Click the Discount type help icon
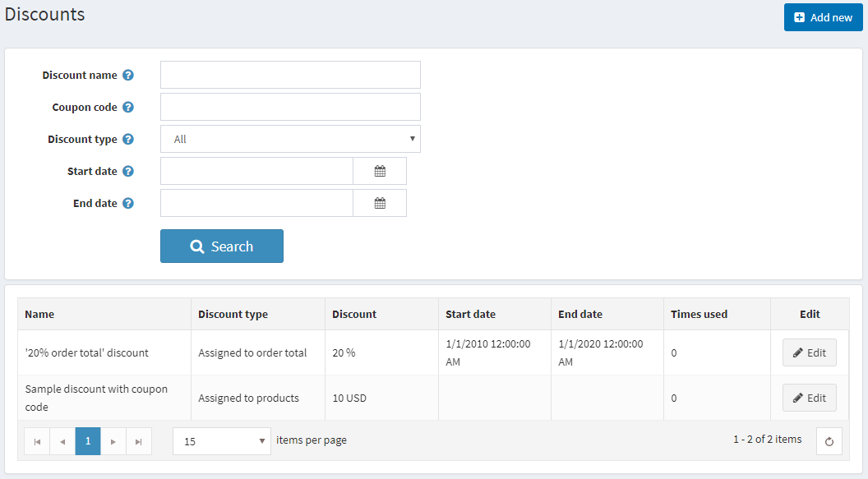The image size is (868, 479). [x=128, y=139]
